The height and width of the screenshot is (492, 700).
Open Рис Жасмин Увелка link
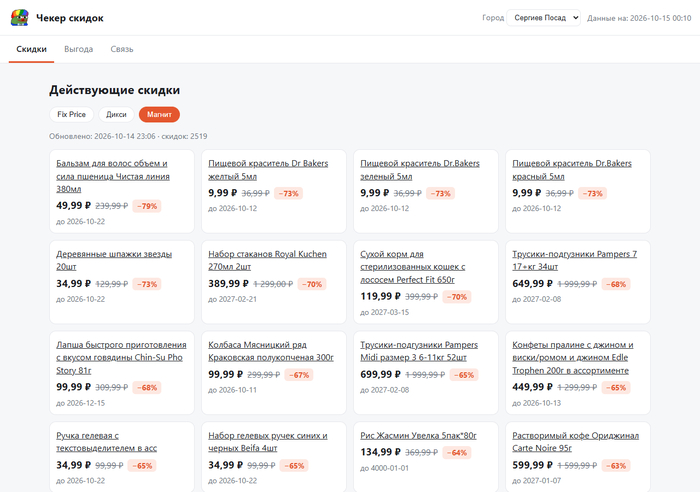(x=418, y=435)
